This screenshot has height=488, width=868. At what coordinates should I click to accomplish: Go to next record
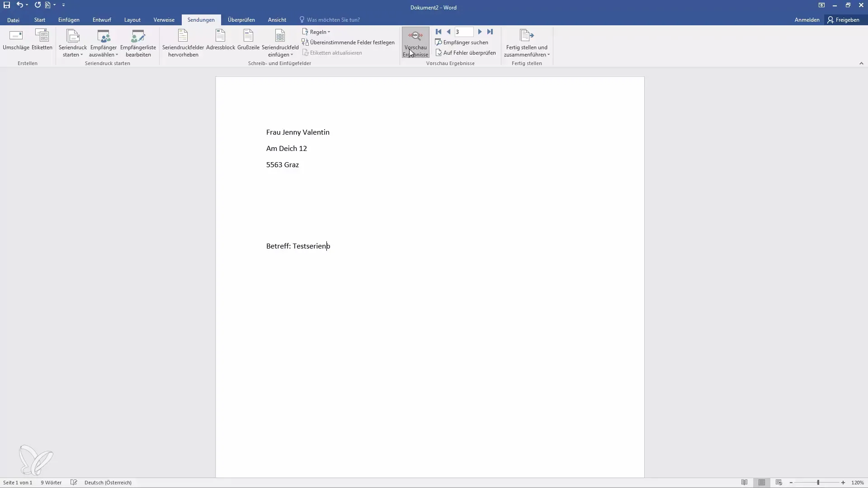tap(480, 32)
